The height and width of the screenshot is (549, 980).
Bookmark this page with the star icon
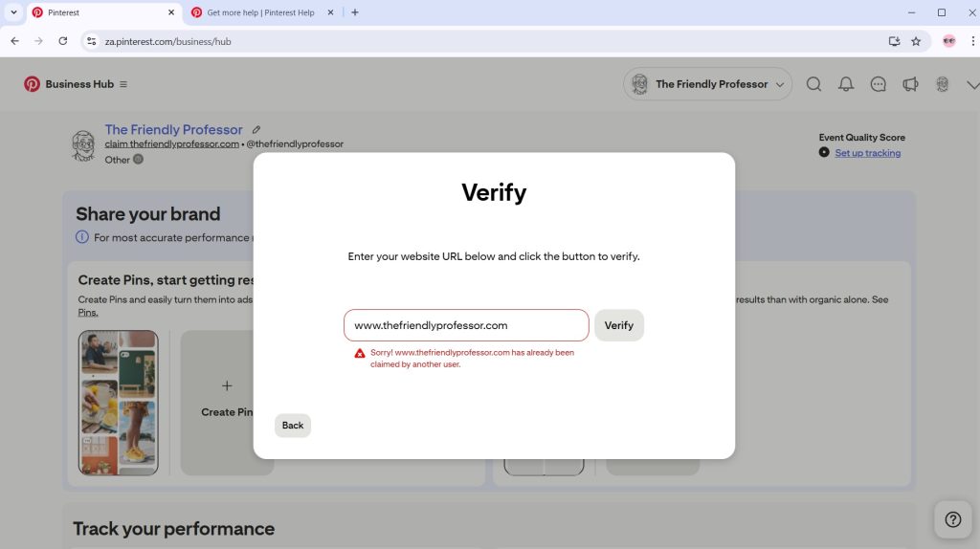coord(916,41)
